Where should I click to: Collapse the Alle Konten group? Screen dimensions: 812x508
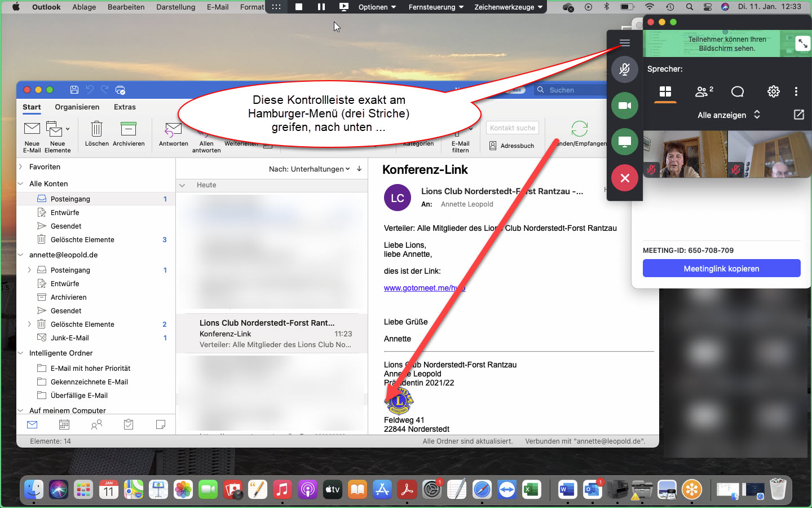point(21,183)
